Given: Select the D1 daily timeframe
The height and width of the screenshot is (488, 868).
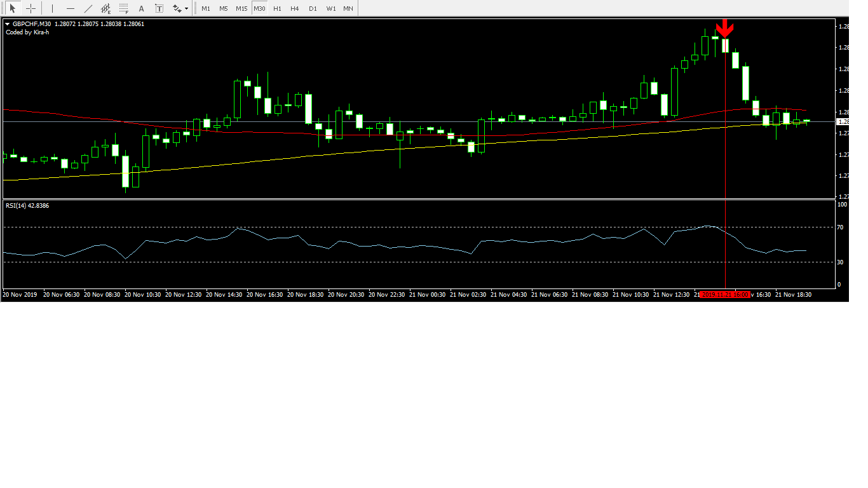Looking at the screenshot, I should click(x=313, y=8).
